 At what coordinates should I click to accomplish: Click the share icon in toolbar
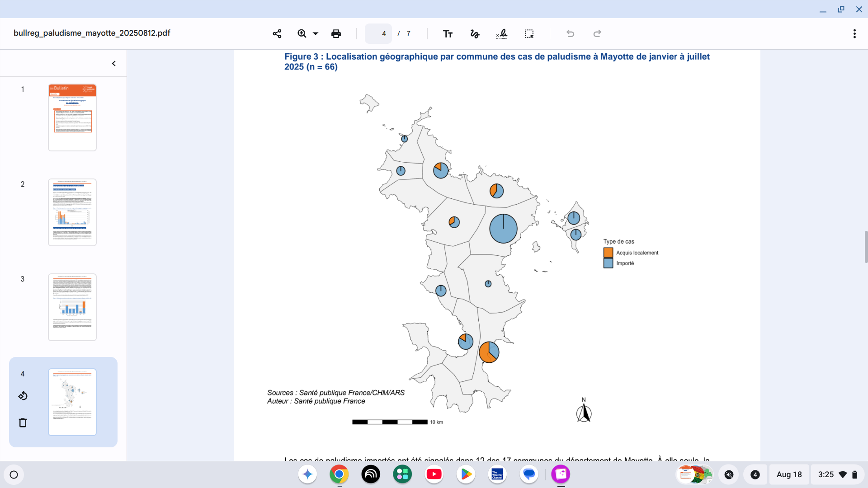[277, 33]
